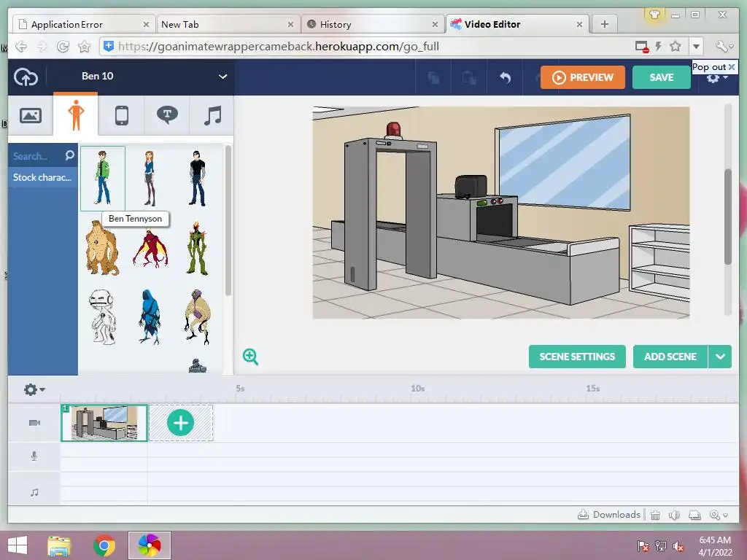Open the Windows Start menu
This screenshot has width=747, height=560.
18,545
